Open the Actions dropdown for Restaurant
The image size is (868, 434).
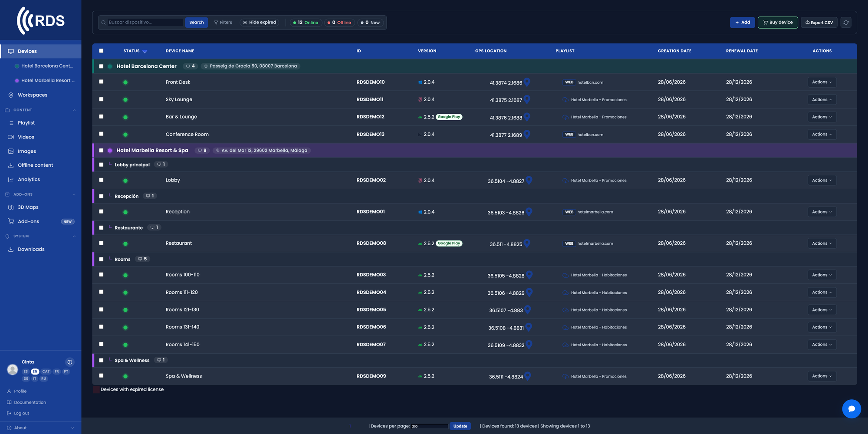tap(822, 243)
